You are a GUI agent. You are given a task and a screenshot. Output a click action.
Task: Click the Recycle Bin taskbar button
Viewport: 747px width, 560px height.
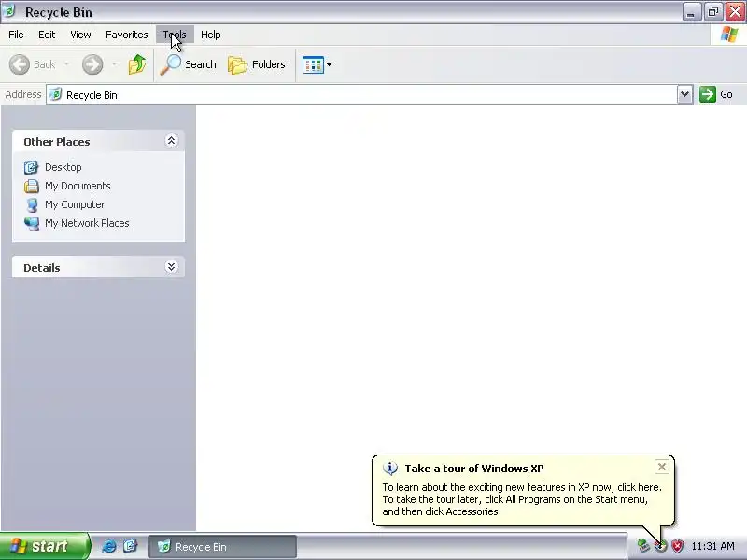222,547
